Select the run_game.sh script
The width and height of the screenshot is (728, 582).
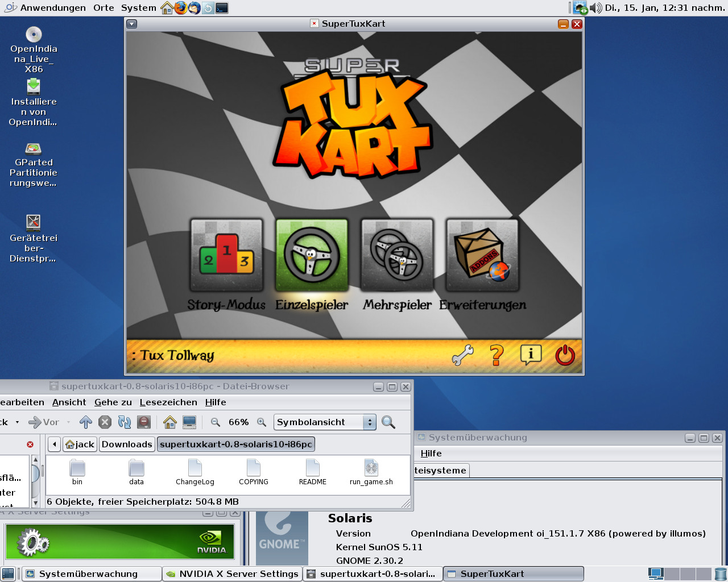point(371,473)
